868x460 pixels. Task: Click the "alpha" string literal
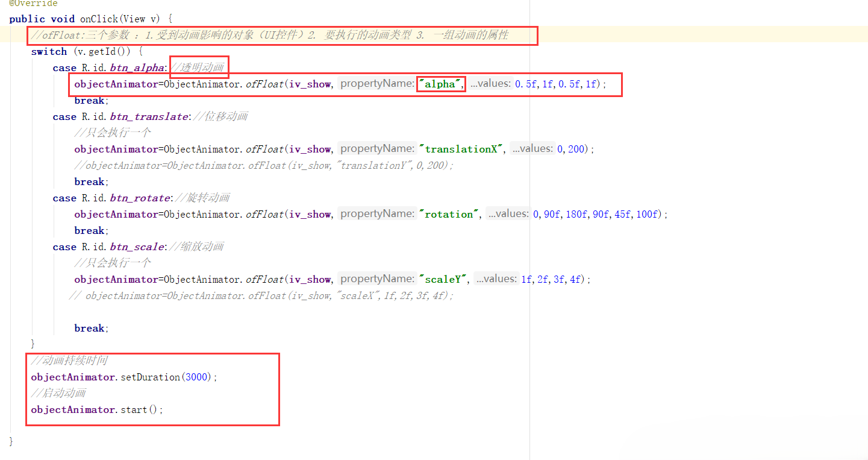click(x=441, y=84)
